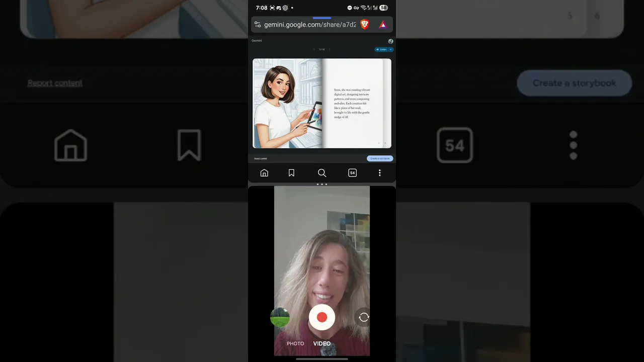
Task: Open Brave Shields lion icon
Action: [365, 24]
